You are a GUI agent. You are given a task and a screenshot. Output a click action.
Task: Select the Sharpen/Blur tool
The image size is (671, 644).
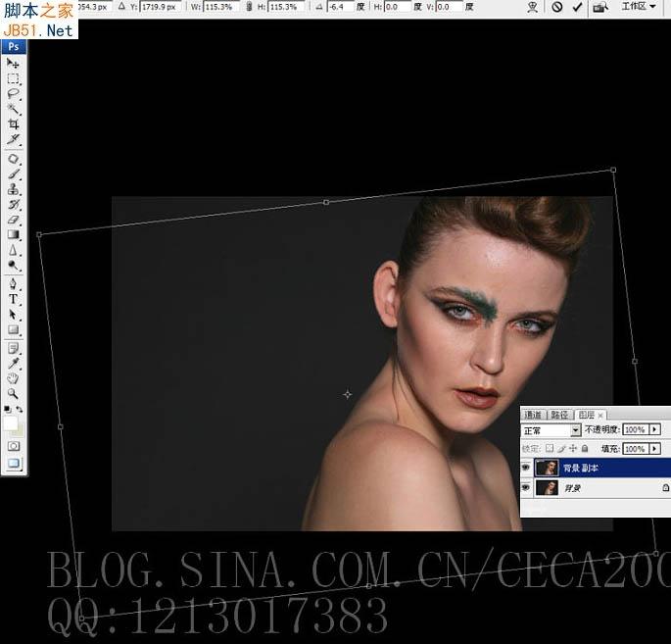pos(13,250)
